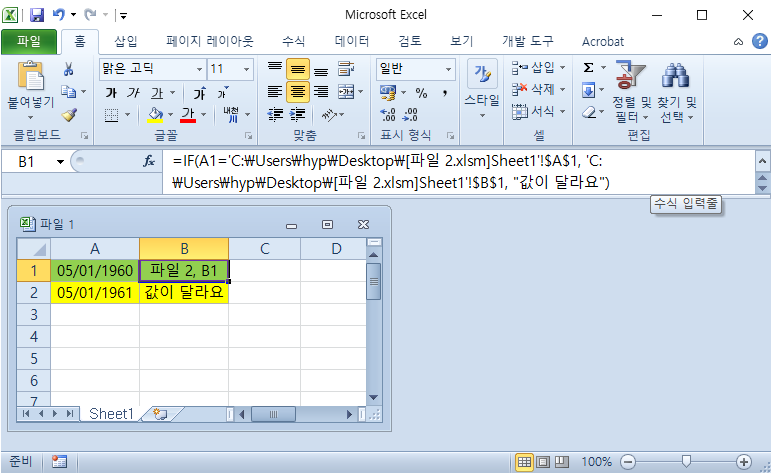Click the text orientation icon
The height and width of the screenshot is (474, 772).
click(x=328, y=115)
